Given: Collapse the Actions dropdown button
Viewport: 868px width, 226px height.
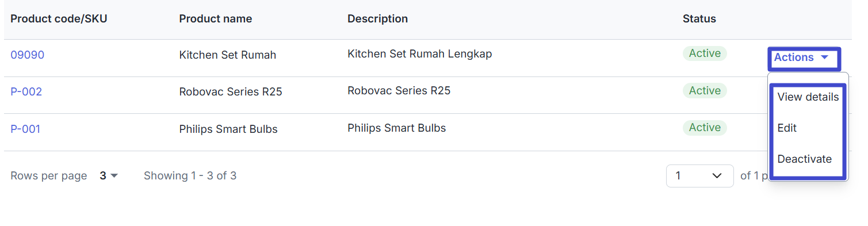Looking at the screenshot, I should pyautogui.click(x=804, y=58).
